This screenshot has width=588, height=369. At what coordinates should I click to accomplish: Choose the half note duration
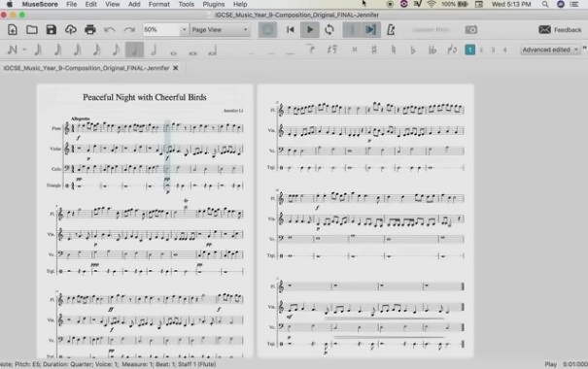pos(154,50)
